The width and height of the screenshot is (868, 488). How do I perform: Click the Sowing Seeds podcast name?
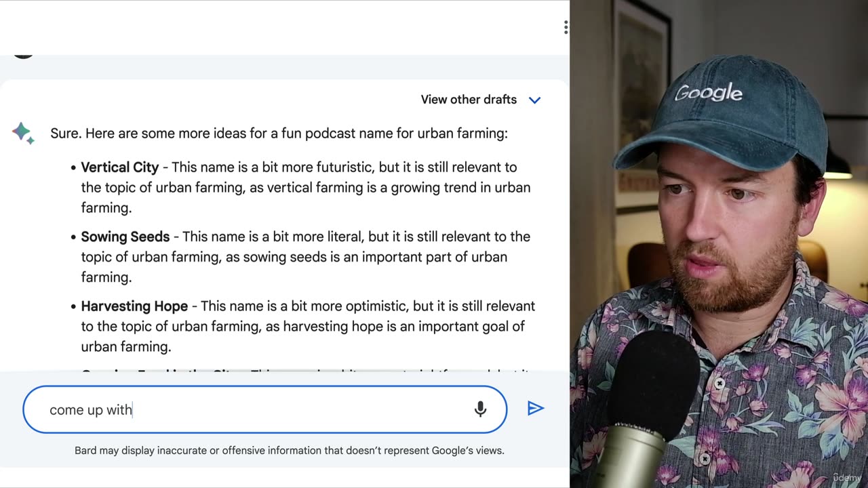pyautogui.click(x=125, y=237)
